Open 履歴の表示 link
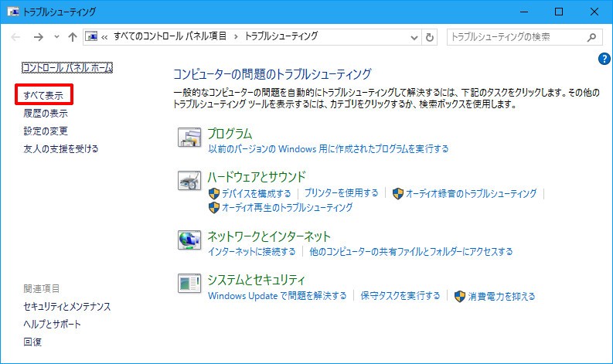613x364 pixels. pyautogui.click(x=46, y=114)
